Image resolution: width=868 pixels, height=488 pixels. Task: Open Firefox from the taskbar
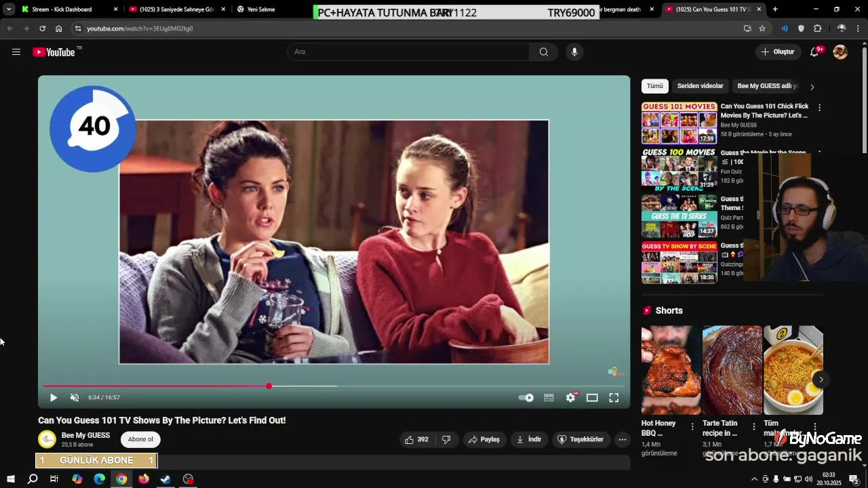(x=144, y=479)
